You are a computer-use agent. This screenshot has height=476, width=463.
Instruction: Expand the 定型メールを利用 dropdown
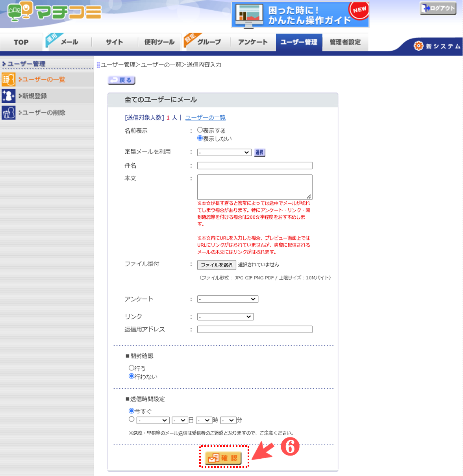[224, 152]
